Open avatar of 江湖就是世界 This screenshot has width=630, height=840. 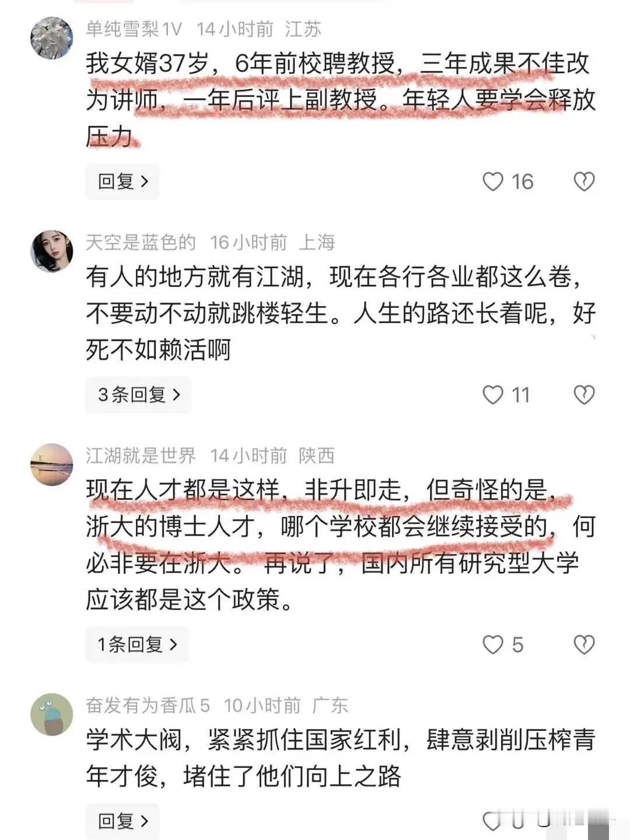[x=51, y=464]
